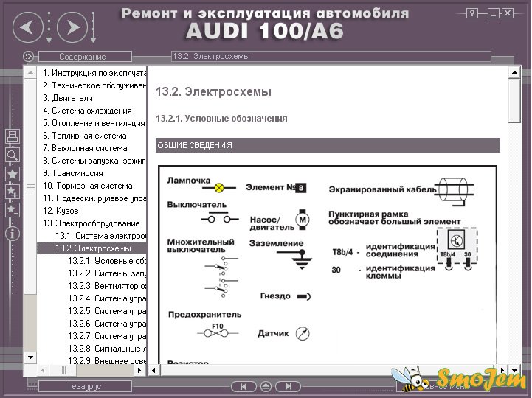This screenshot has height=398, width=532.
Task: Click the eject-style up button at bottom
Action: pyautogui.click(x=266, y=386)
